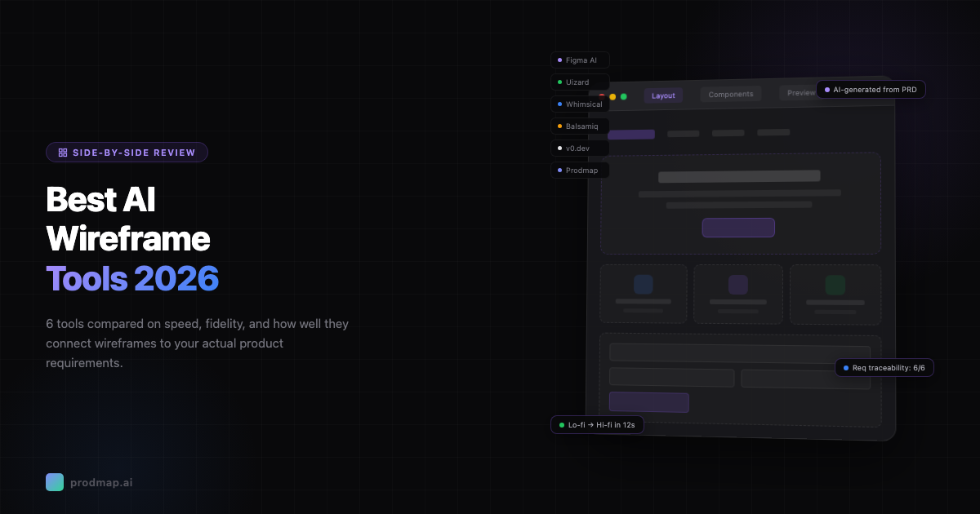
Task: Switch to the Components tab
Action: [x=730, y=94]
